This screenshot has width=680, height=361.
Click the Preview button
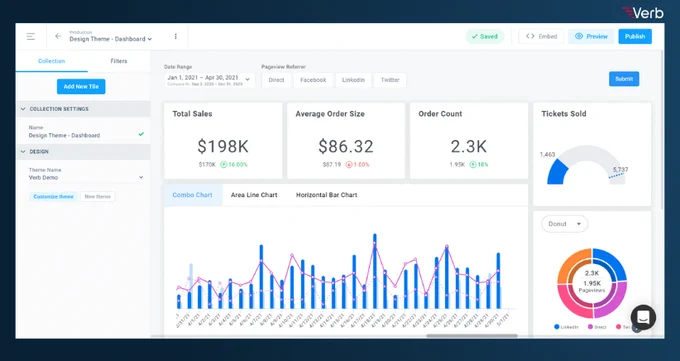tap(592, 36)
